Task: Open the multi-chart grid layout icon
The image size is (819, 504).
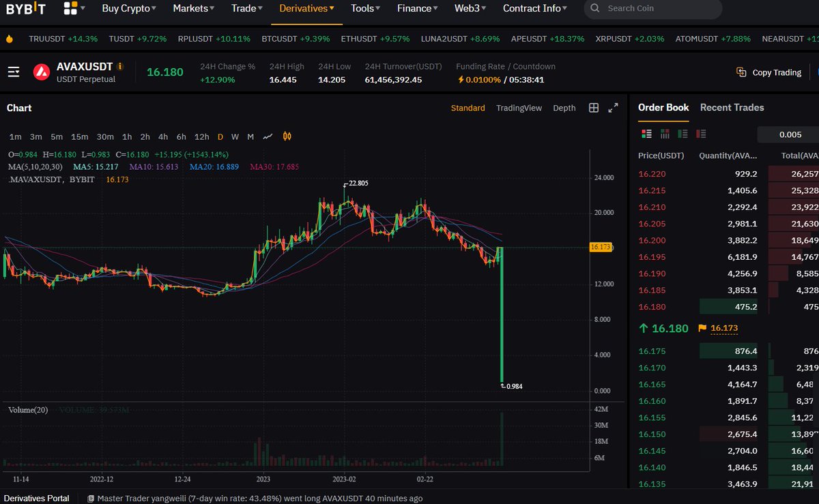Action: point(594,108)
